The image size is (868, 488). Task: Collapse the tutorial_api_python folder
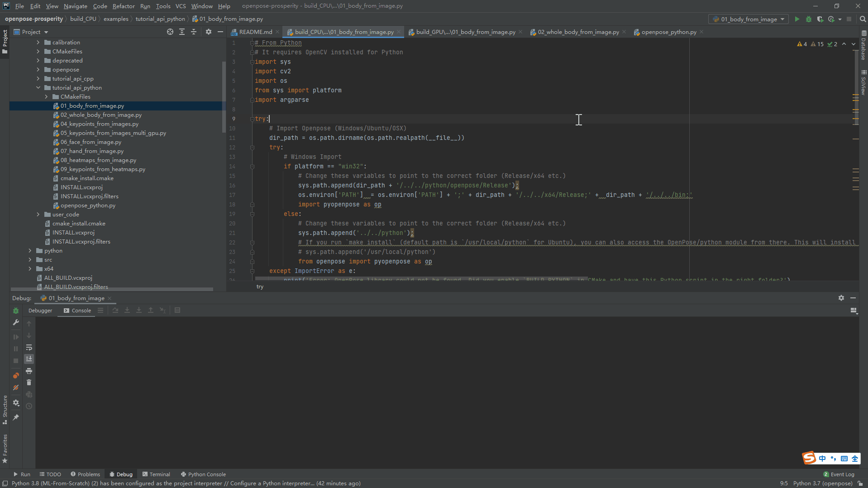point(38,87)
